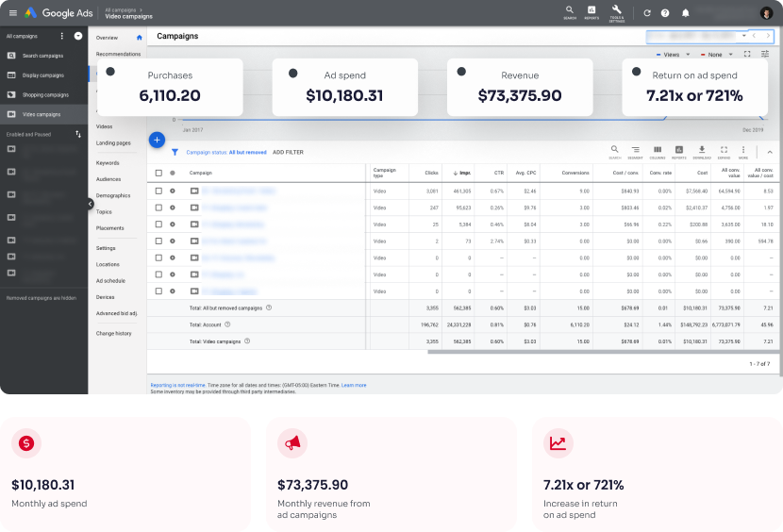
Task: Toggle the select-all checkbox in table header
Action: 158,173
